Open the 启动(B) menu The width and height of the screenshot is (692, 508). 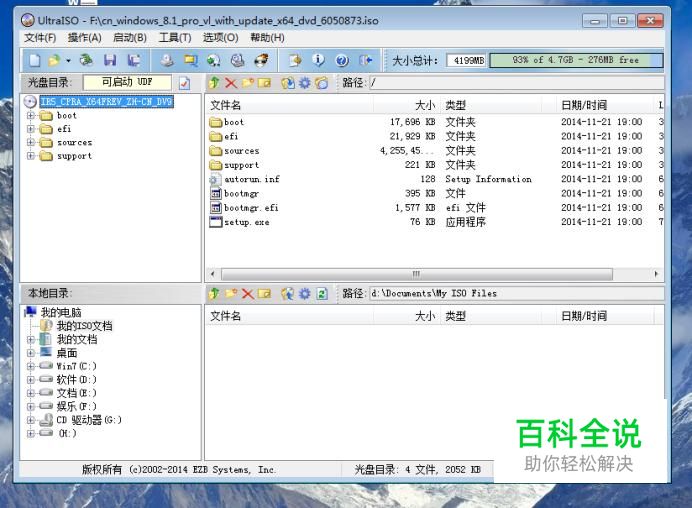(x=130, y=38)
